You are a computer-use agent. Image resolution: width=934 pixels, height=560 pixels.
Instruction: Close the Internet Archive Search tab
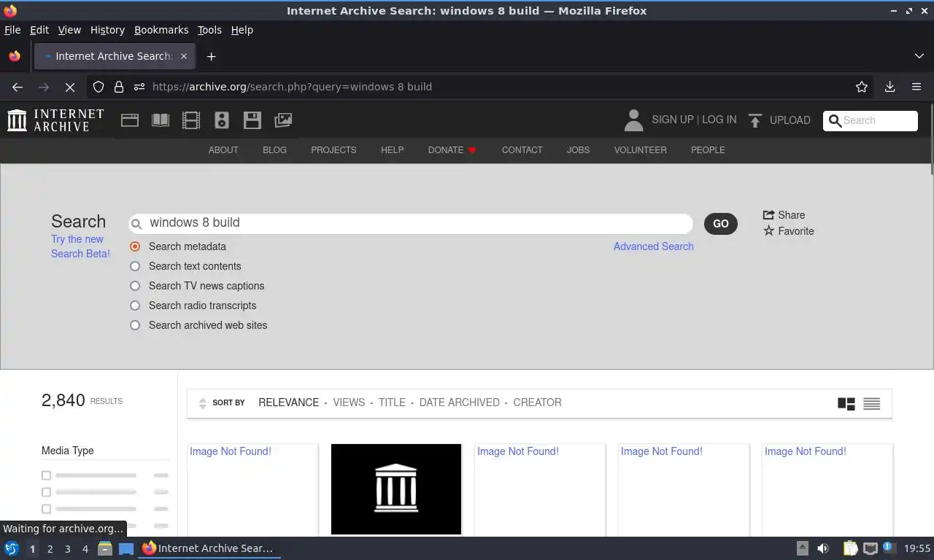pos(184,56)
